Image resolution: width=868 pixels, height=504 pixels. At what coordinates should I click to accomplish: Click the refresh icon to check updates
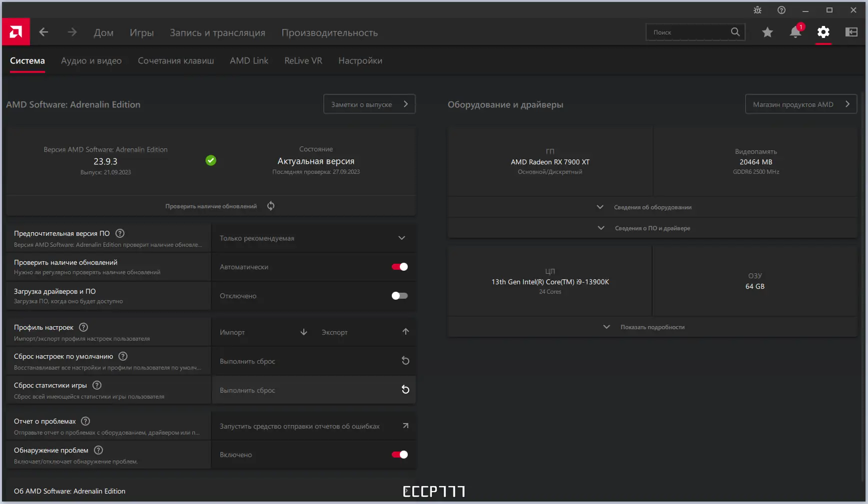271,206
